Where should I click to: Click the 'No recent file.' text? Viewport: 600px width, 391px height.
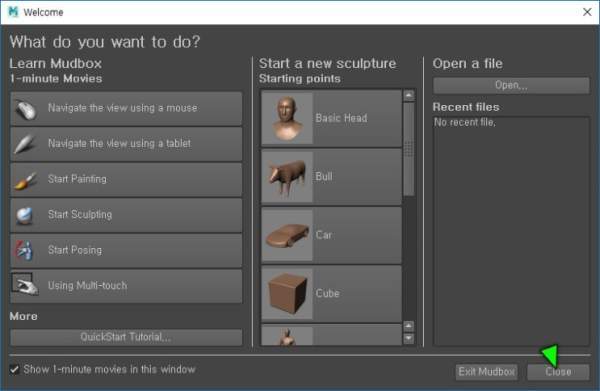(465, 122)
